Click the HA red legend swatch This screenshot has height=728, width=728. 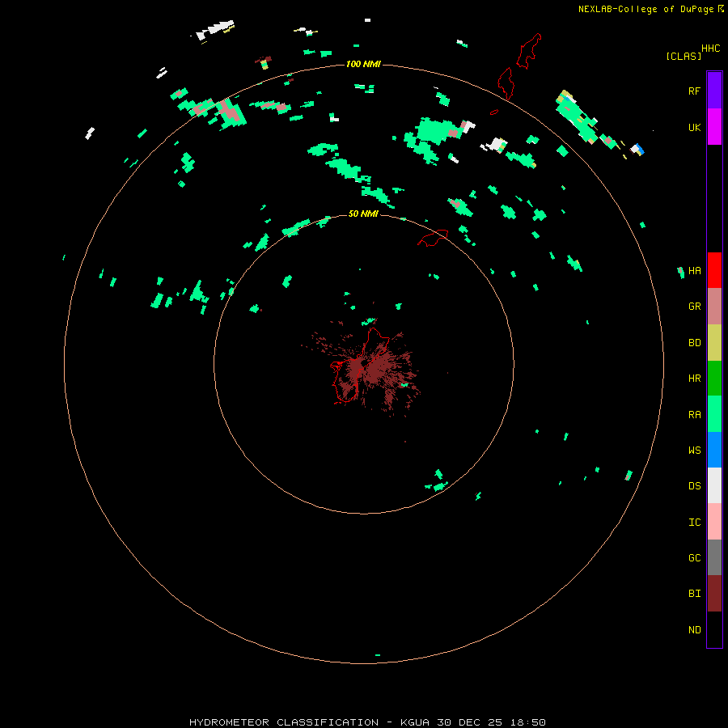click(x=714, y=270)
